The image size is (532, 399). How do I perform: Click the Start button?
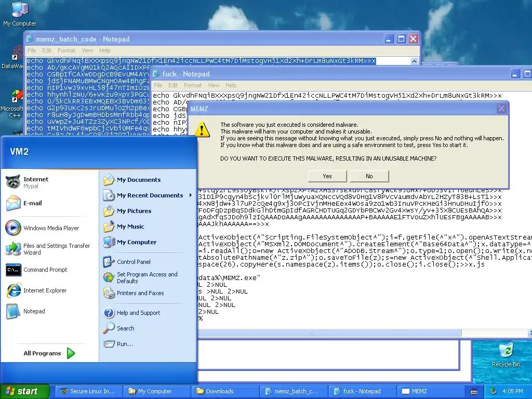pos(24,391)
